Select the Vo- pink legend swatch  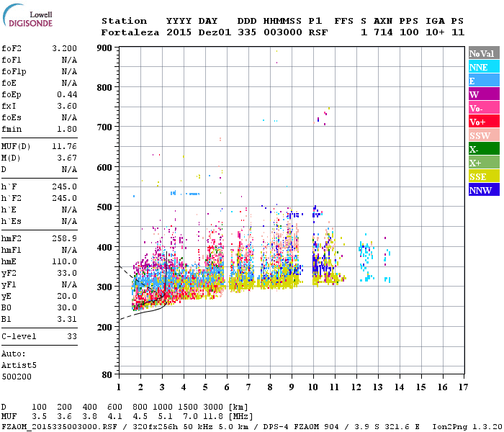pyautogui.click(x=484, y=108)
